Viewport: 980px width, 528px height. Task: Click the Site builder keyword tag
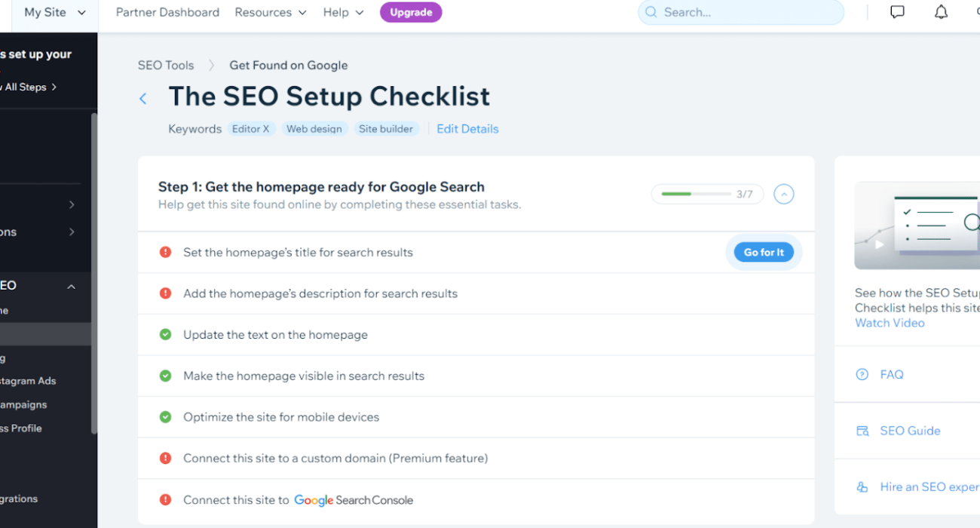pyautogui.click(x=386, y=129)
